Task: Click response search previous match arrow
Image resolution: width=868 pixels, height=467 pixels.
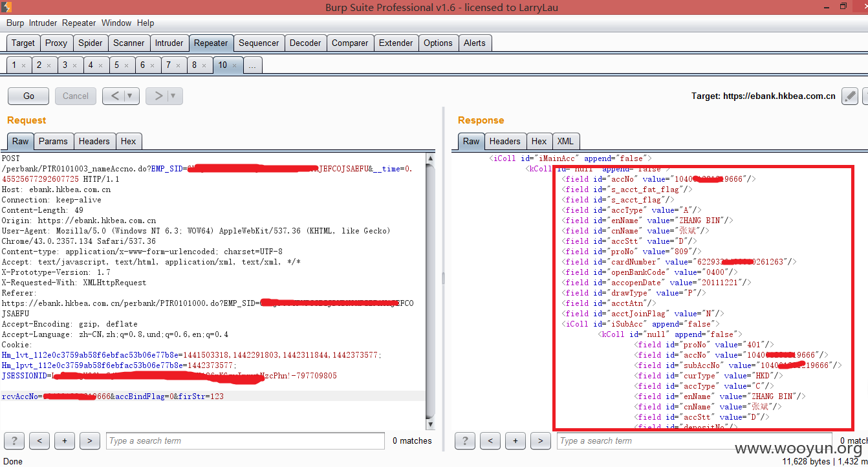Action: pyautogui.click(x=490, y=441)
